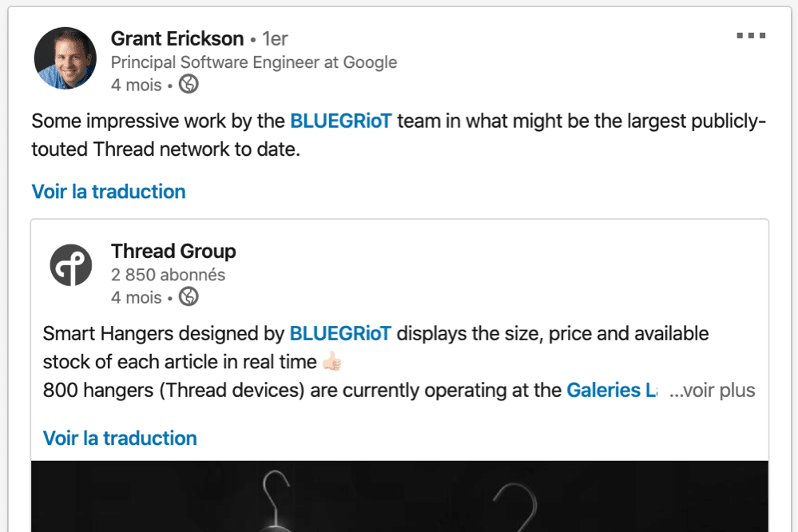Click the 2 850 abonnés follower count
This screenshot has width=798, height=532.
(168, 275)
